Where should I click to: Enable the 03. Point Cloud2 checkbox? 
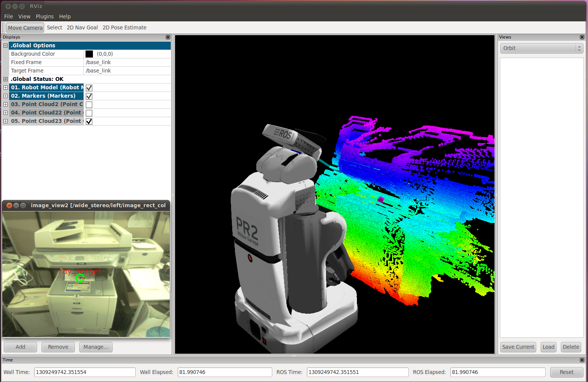(x=89, y=105)
